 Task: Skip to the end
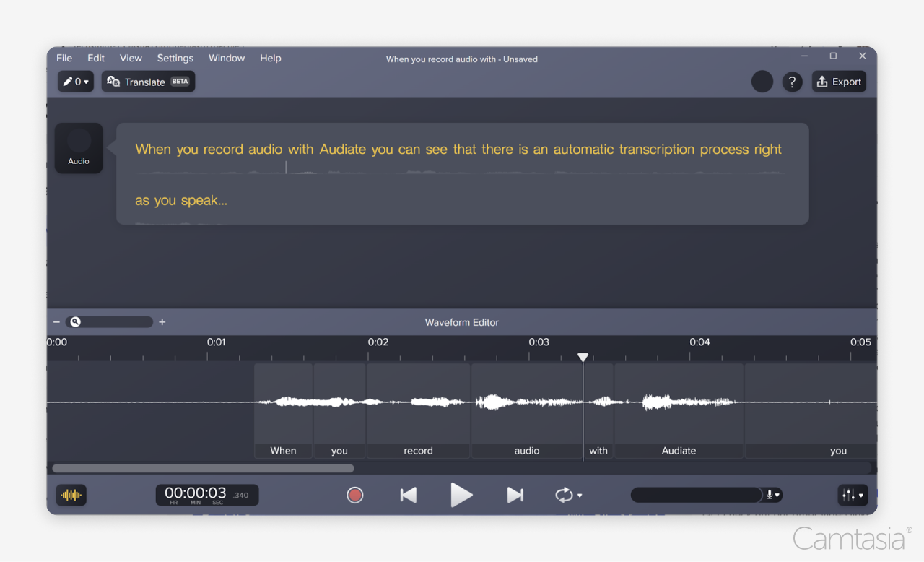515,495
